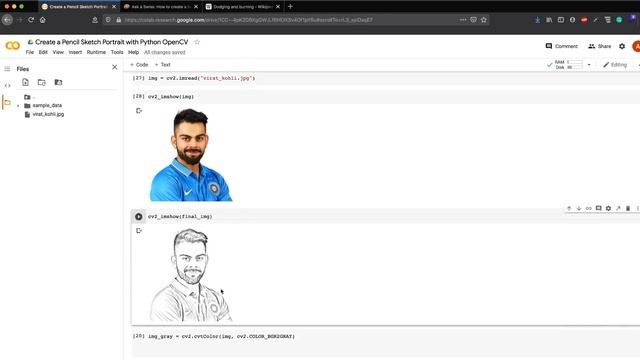
Task: Switch mode with the Editing button
Action: pyautogui.click(x=615, y=64)
